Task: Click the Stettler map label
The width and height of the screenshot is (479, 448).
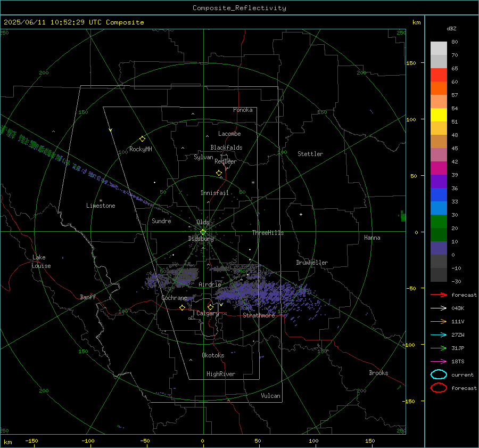Action: [310, 154]
